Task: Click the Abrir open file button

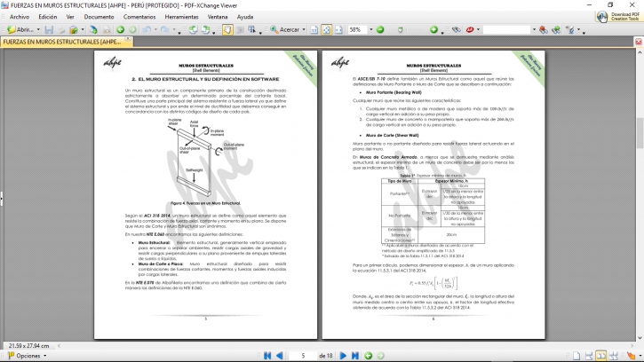Action: [22, 29]
